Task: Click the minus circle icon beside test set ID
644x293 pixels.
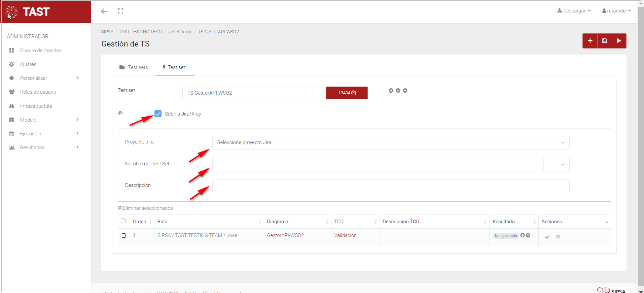Action: coord(405,91)
